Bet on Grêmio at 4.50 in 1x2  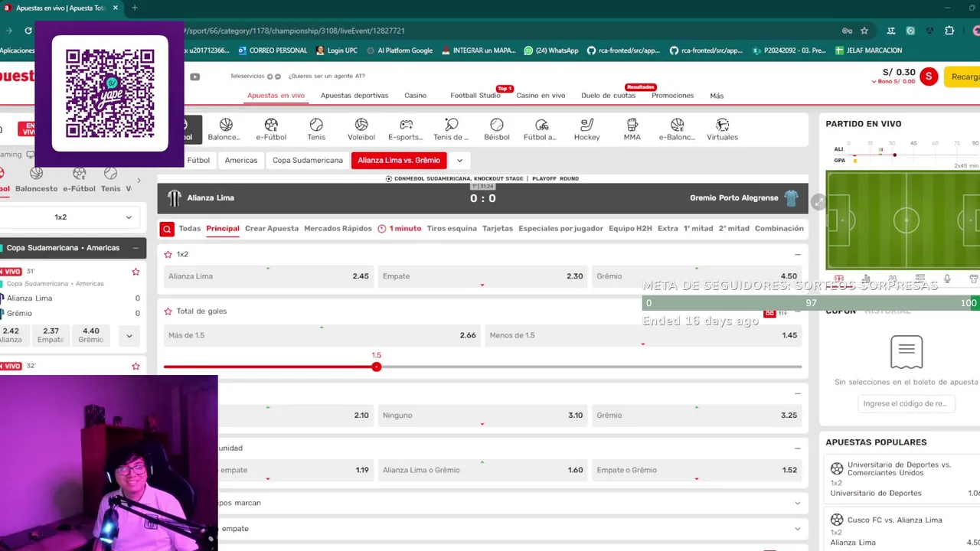pyautogui.click(x=697, y=276)
